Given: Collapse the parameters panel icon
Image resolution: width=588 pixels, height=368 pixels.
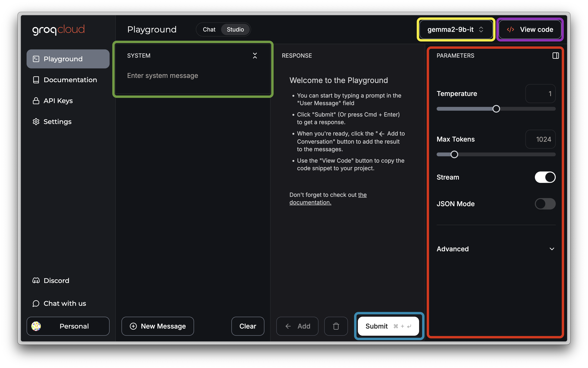Looking at the screenshot, I should (555, 56).
